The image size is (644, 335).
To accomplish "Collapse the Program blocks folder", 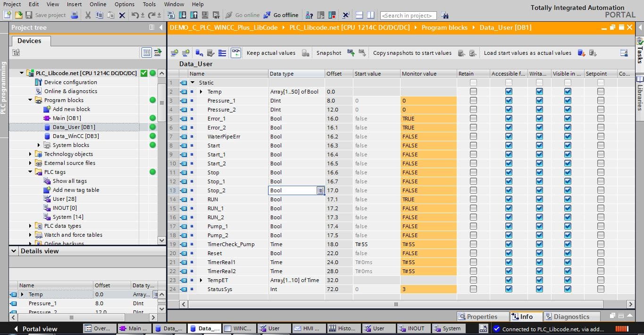I will [x=31, y=100].
